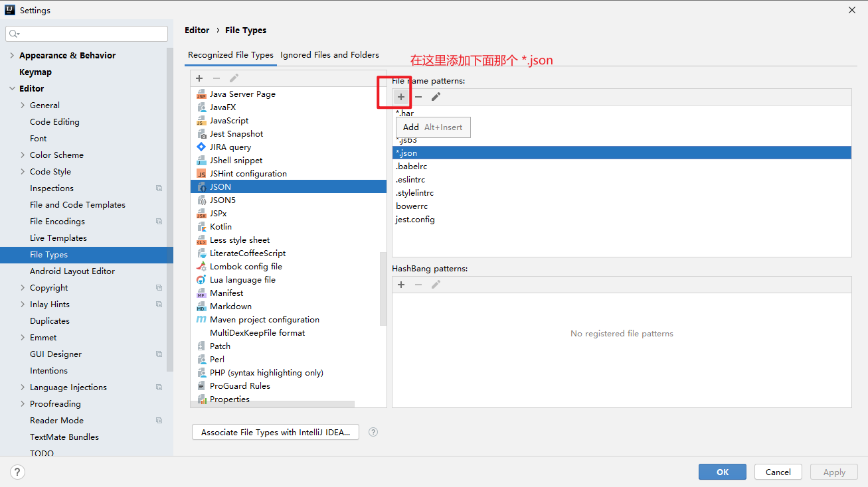This screenshot has width=868, height=487.
Task: Select the *.json pattern row
Action: pyautogui.click(x=622, y=153)
